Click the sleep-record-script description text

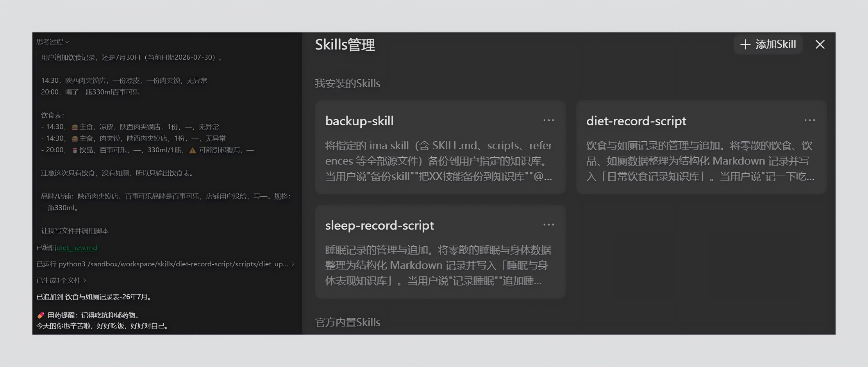point(438,265)
